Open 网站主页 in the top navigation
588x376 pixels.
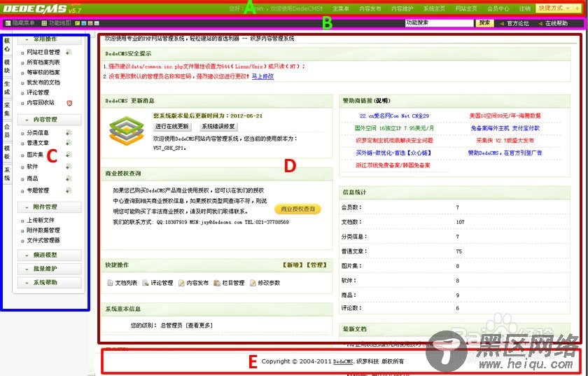point(466,8)
